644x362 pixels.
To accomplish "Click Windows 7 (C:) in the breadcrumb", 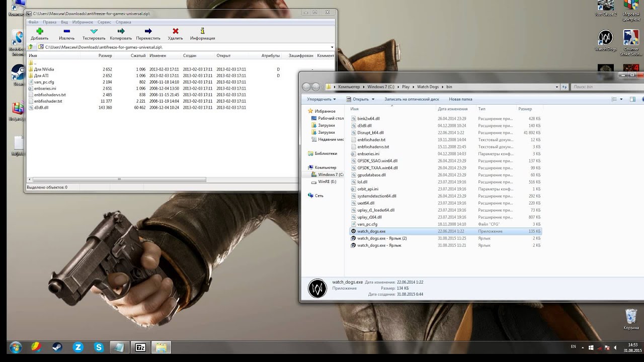I will coord(380,87).
